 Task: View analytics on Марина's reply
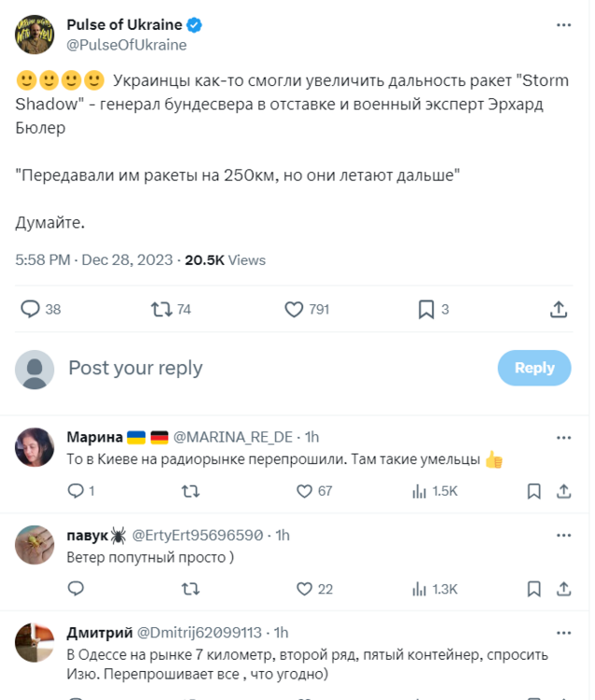click(419, 491)
